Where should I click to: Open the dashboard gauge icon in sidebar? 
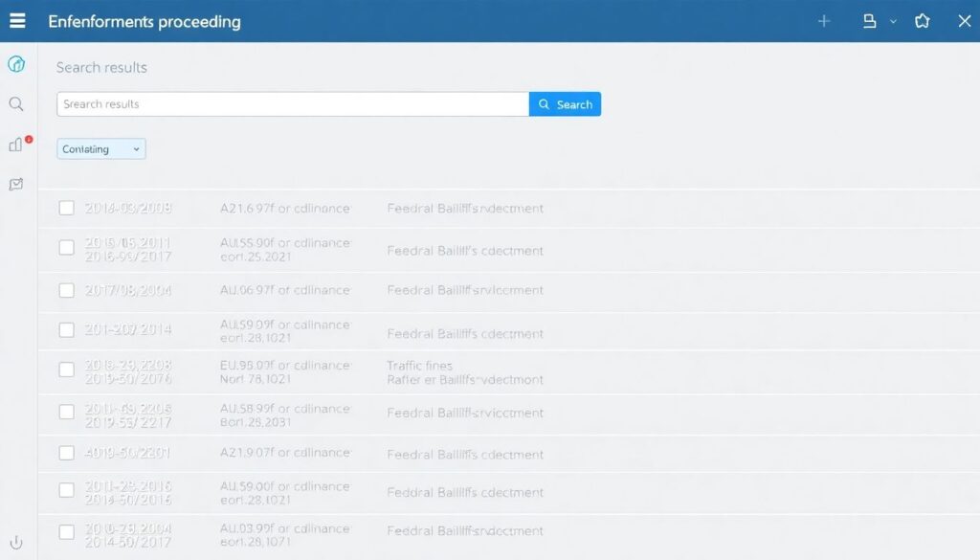click(16, 64)
